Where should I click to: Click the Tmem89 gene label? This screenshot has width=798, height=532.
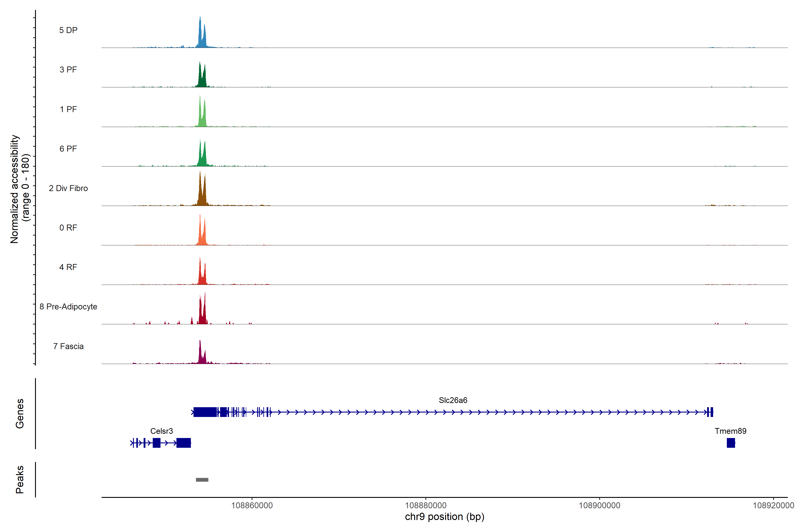[x=730, y=431]
